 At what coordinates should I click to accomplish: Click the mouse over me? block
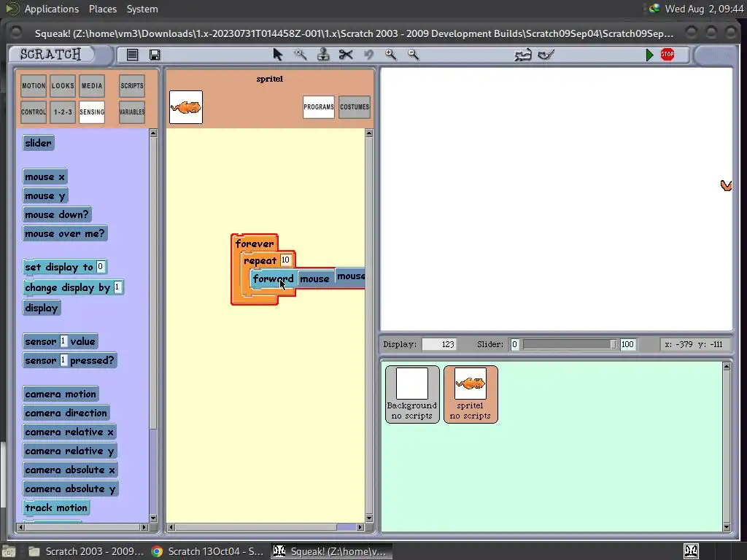[65, 233]
